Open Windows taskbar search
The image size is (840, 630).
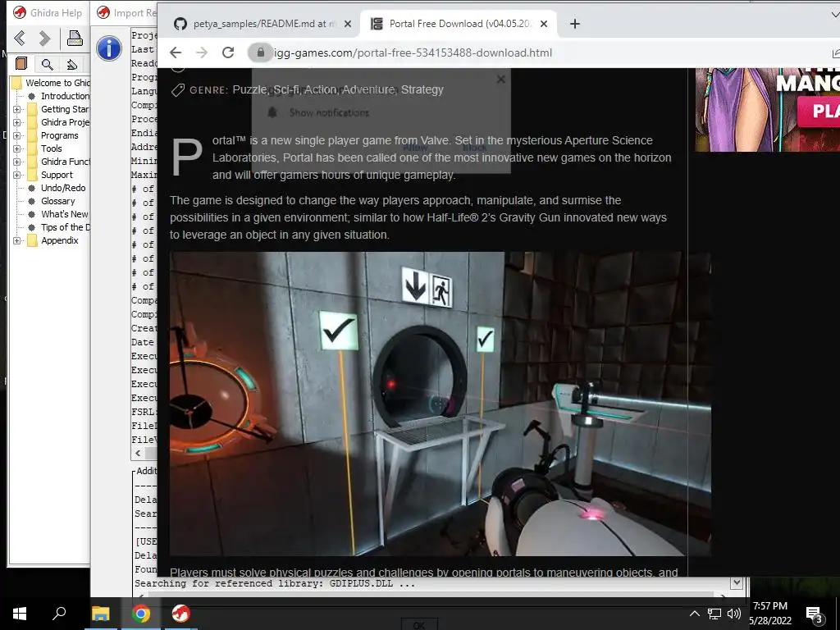tap(59, 614)
